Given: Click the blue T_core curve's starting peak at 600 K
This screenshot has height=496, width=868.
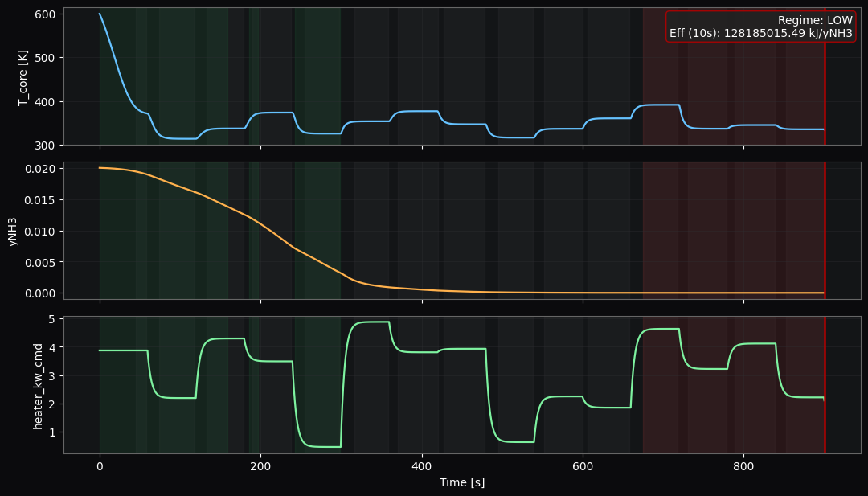Looking at the screenshot, I should (100, 14).
